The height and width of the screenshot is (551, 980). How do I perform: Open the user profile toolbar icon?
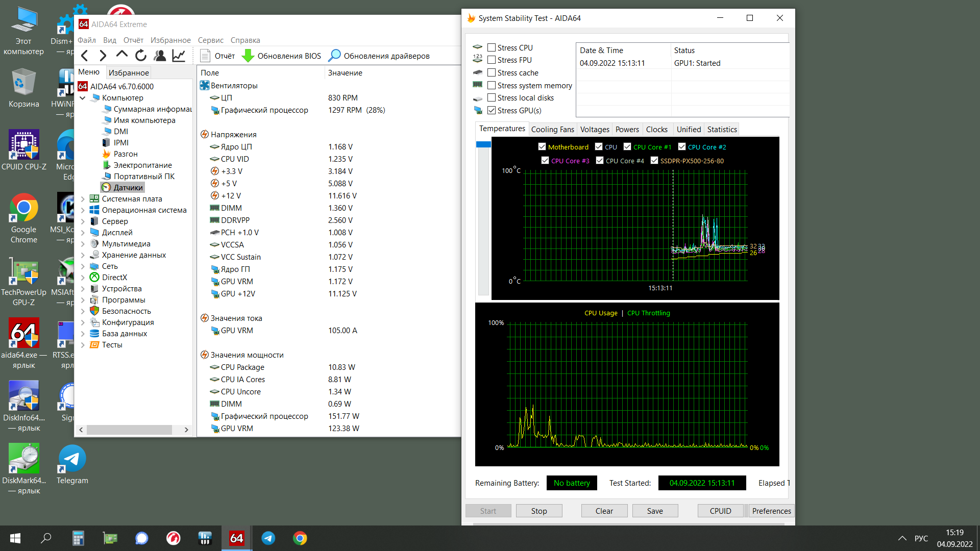pyautogui.click(x=160, y=56)
